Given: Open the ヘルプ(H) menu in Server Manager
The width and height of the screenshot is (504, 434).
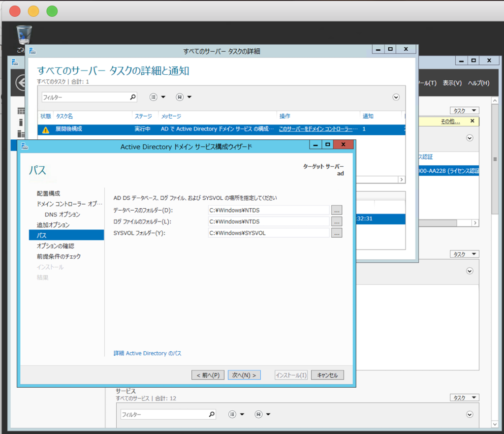Looking at the screenshot, I should (478, 83).
